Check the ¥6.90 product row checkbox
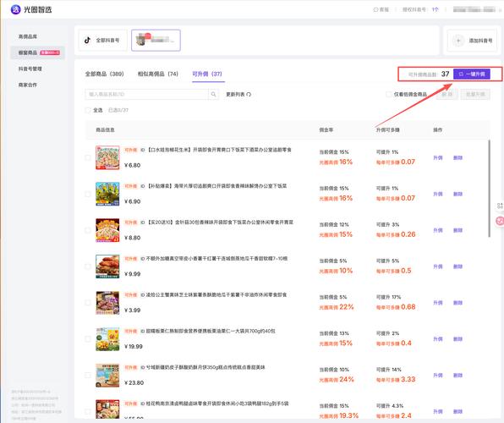 click(x=88, y=194)
